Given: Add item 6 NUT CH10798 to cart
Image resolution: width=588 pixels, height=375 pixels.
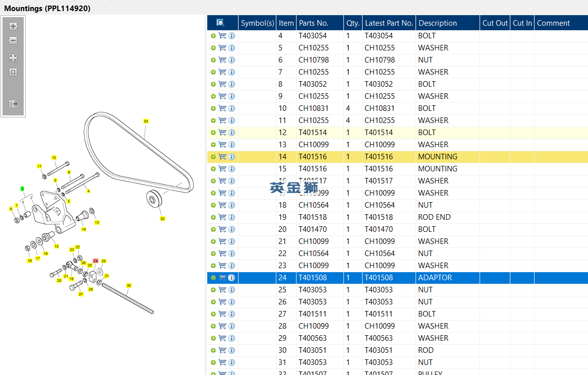Looking at the screenshot, I should pyautogui.click(x=222, y=60).
